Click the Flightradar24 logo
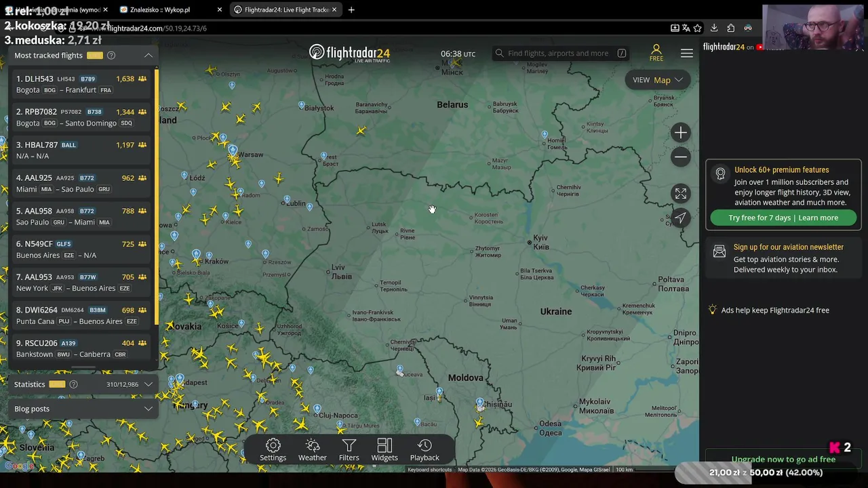Image resolution: width=868 pixels, height=488 pixels. [349, 53]
